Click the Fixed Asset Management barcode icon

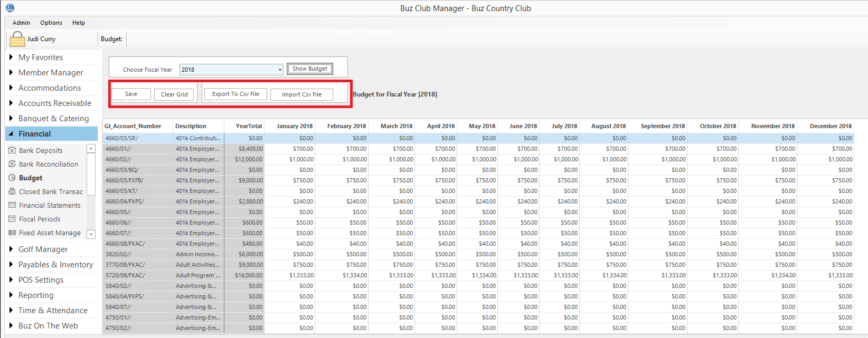coord(12,233)
